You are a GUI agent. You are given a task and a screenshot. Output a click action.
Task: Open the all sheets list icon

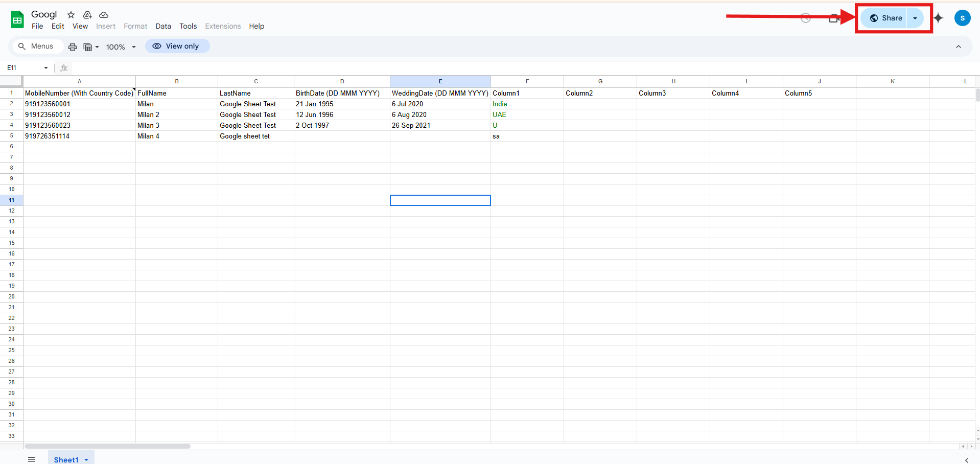[x=32, y=459]
